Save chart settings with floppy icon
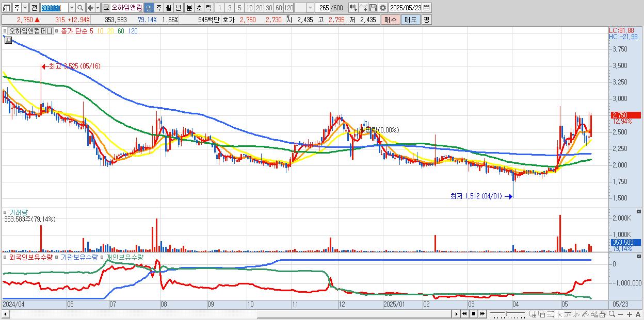The image size is (644, 320). pyautogui.click(x=373, y=8)
